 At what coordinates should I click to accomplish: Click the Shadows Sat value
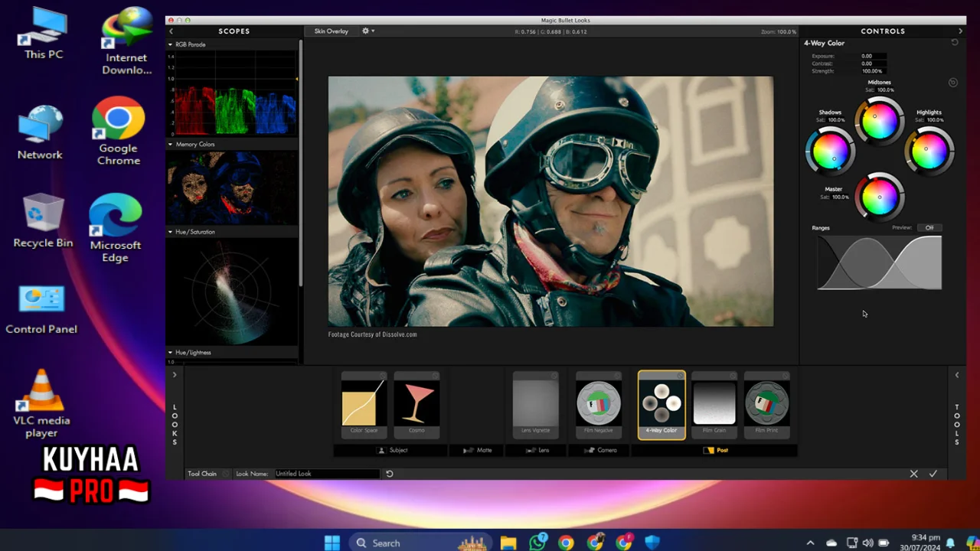[837, 120]
